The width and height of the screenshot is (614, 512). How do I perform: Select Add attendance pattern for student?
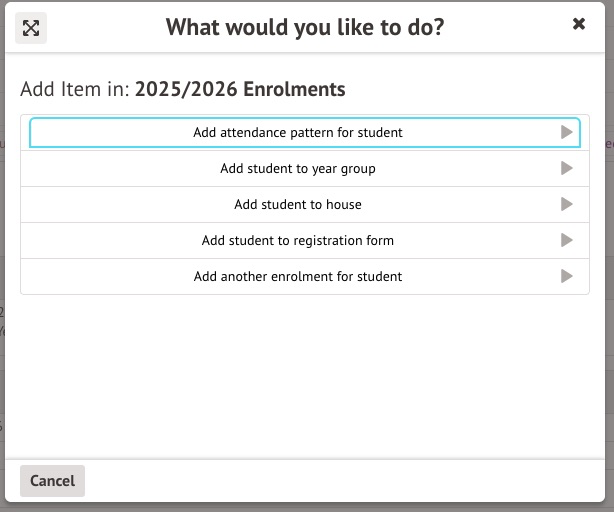pyautogui.click(x=298, y=132)
